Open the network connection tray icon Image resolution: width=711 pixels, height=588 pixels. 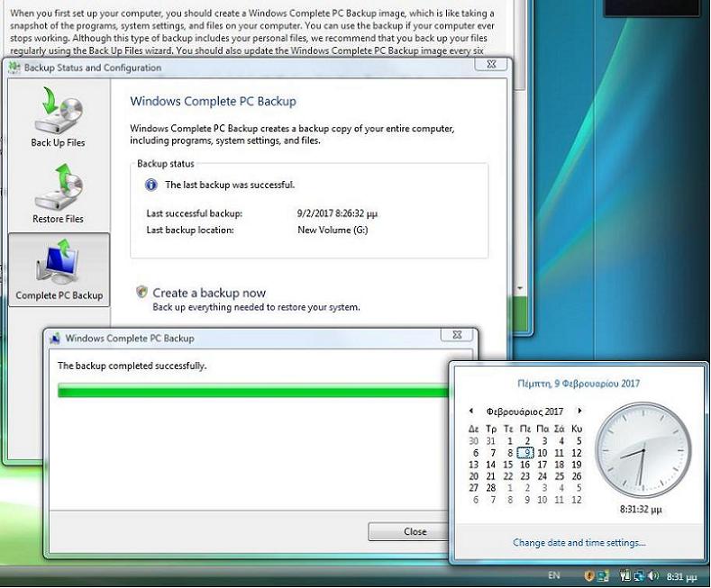639,575
